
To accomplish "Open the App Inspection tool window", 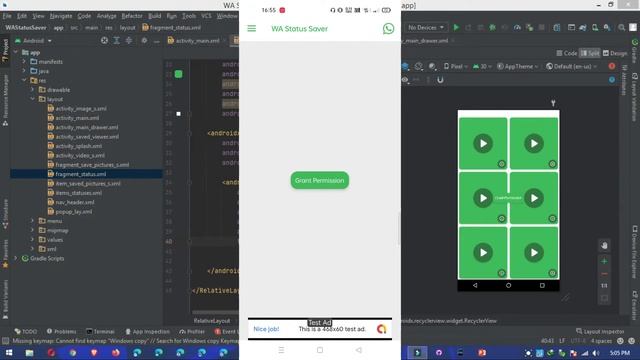I will pos(147,331).
